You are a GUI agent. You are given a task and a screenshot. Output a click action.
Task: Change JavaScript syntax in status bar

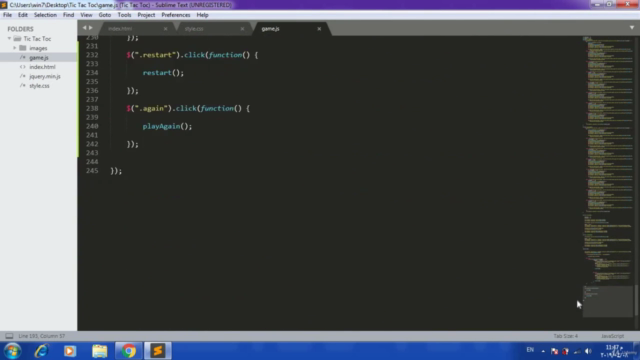tap(612, 336)
